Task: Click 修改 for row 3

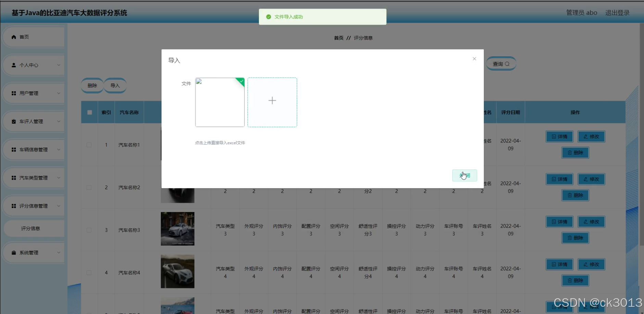Action: 591,222
